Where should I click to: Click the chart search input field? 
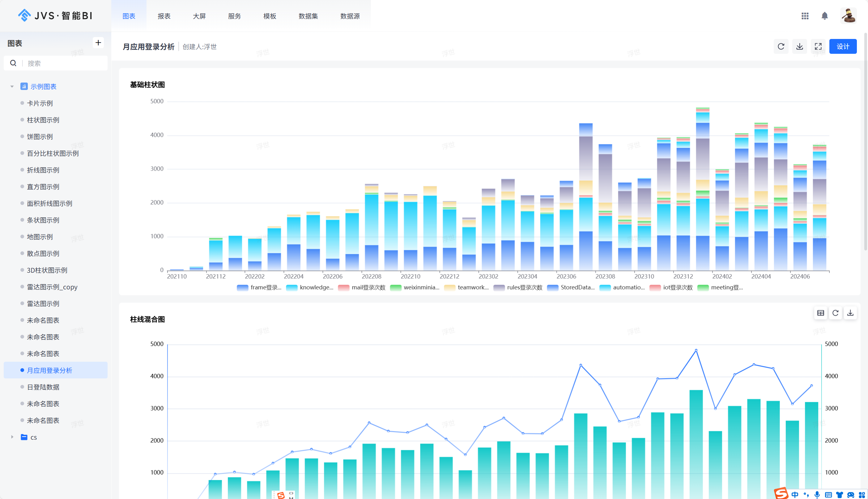pyautogui.click(x=65, y=63)
